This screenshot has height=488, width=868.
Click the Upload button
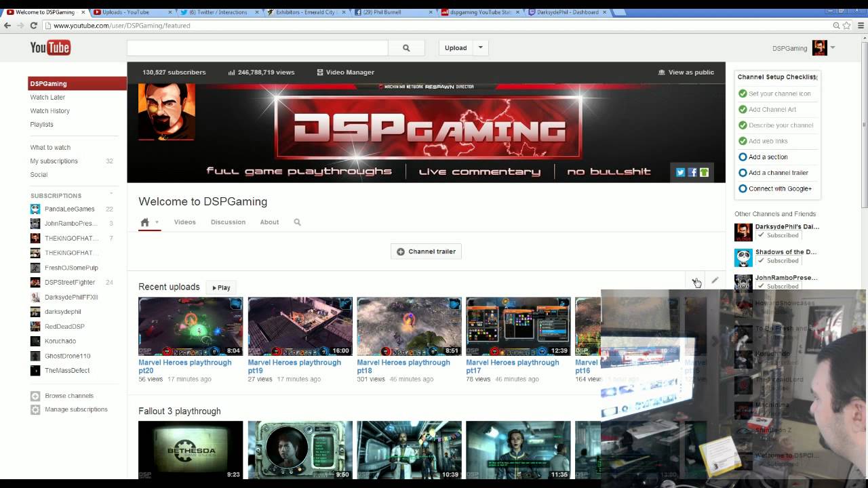[x=456, y=47]
